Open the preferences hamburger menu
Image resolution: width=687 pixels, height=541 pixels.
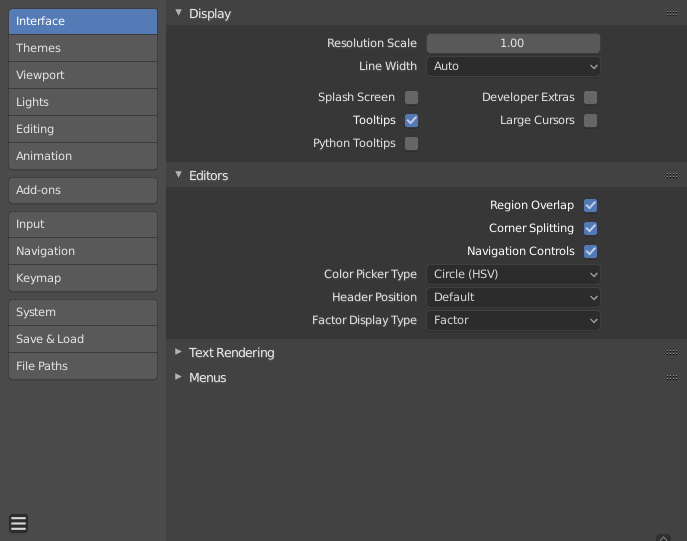(18, 523)
